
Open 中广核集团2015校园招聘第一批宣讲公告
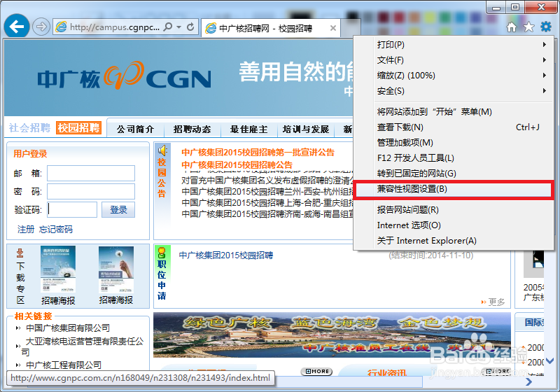[x=258, y=153]
